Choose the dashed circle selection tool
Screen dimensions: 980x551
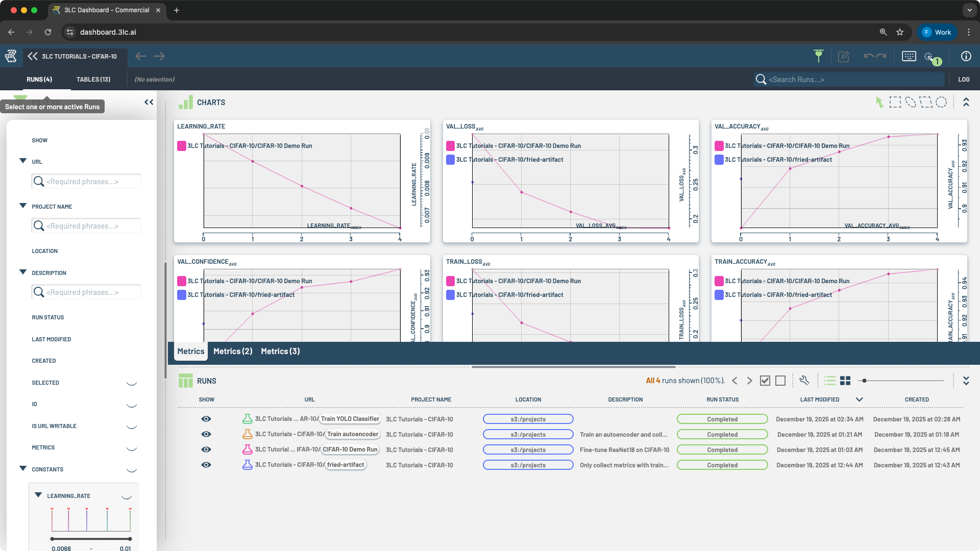tap(941, 103)
